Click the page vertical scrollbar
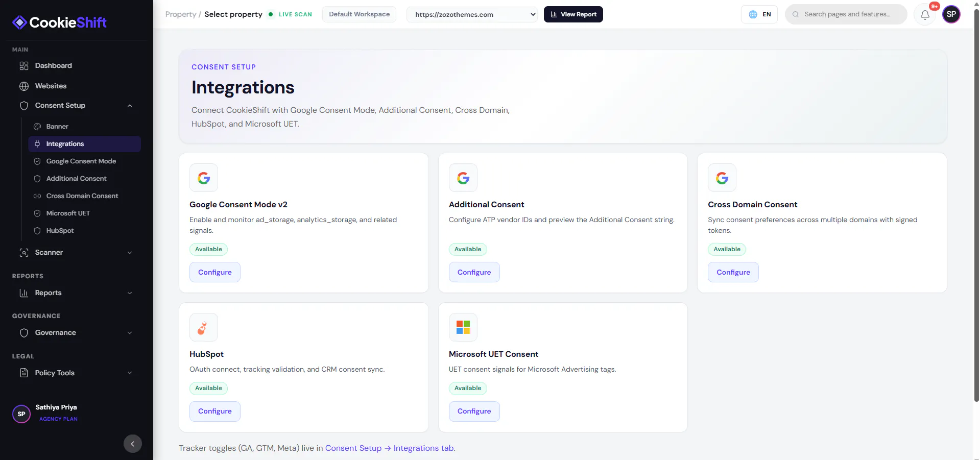Screen dimensions: 980x460 [976, 204]
